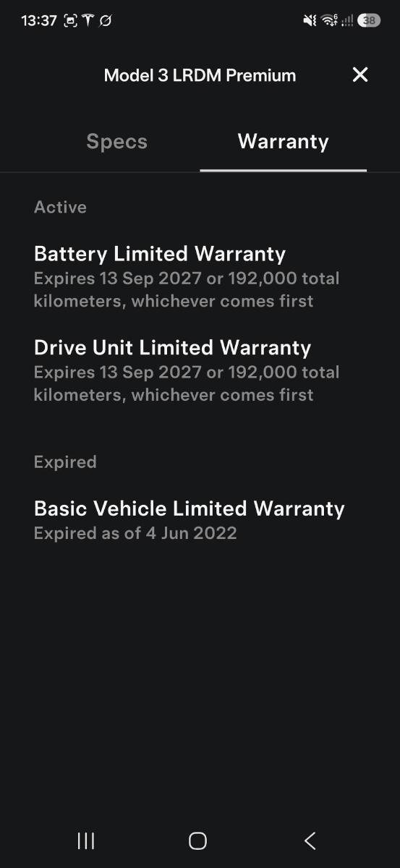The height and width of the screenshot is (868, 400).
Task: Close the Model 3 details screen
Action: pyautogui.click(x=359, y=75)
